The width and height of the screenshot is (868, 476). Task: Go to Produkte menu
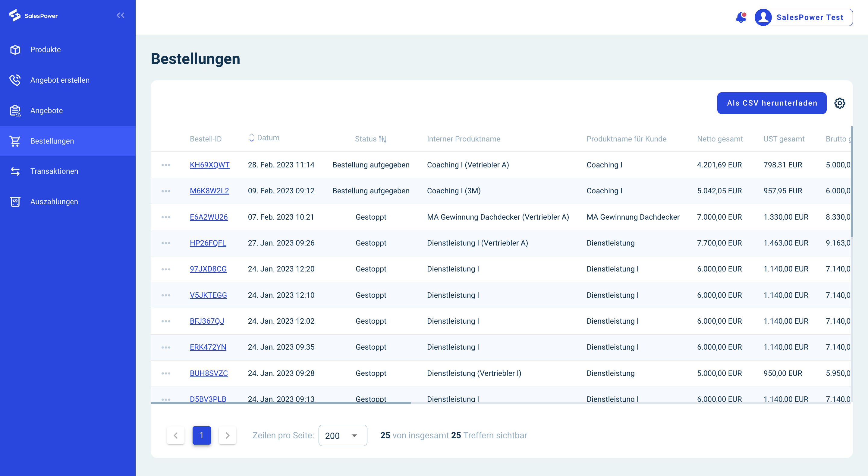(x=68, y=49)
